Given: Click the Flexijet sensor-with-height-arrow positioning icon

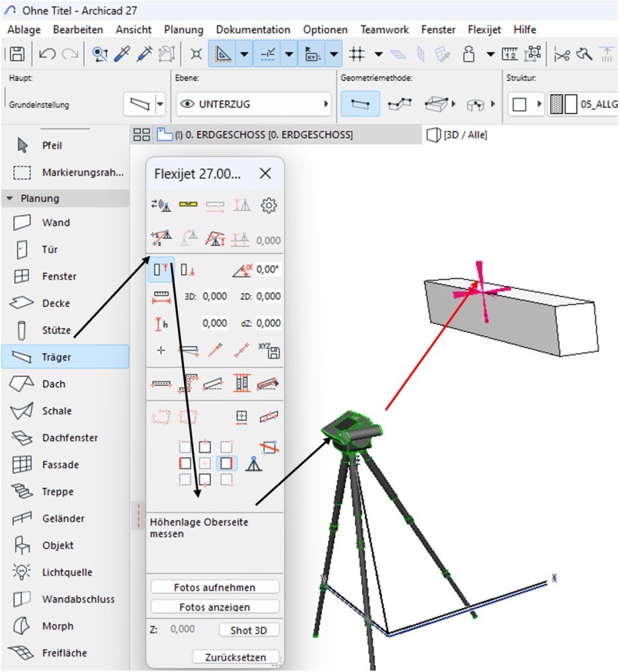Looking at the screenshot, I should 215,239.
